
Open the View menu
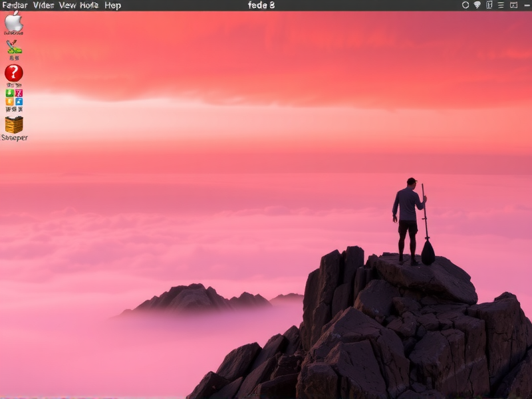pyautogui.click(x=68, y=5)
